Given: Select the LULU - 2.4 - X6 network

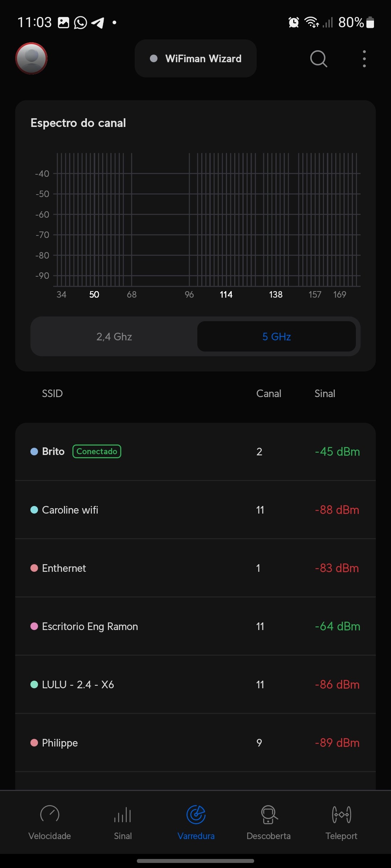Looking at the screenshot, I should tap(195, 685).
